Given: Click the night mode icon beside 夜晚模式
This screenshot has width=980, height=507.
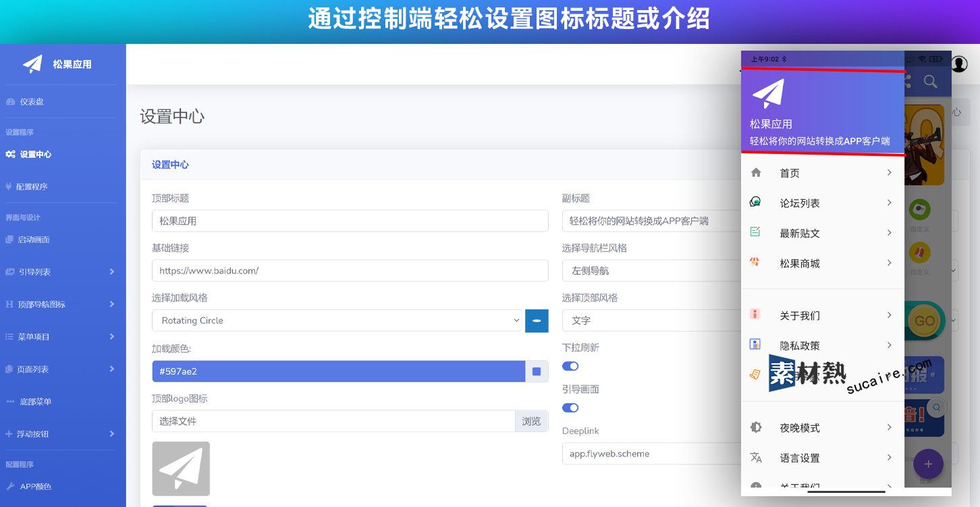Looking at the screenshot, I should coord(756,427).
